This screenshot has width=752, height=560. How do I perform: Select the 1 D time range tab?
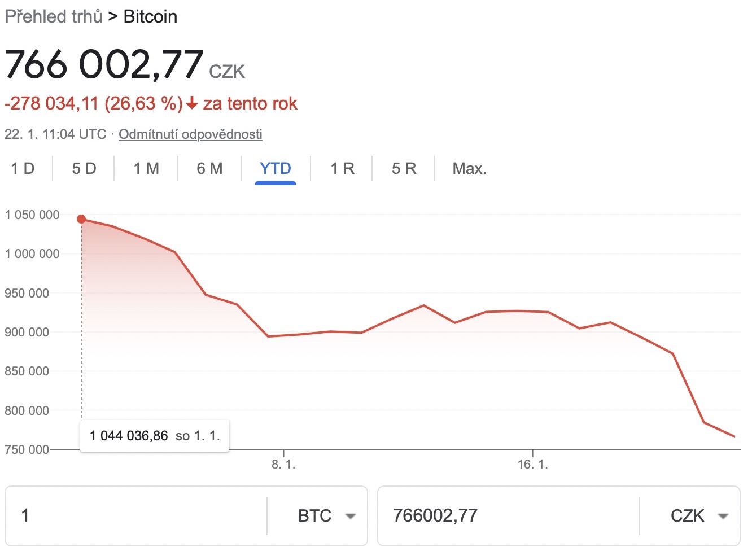[x=23, y=169]
